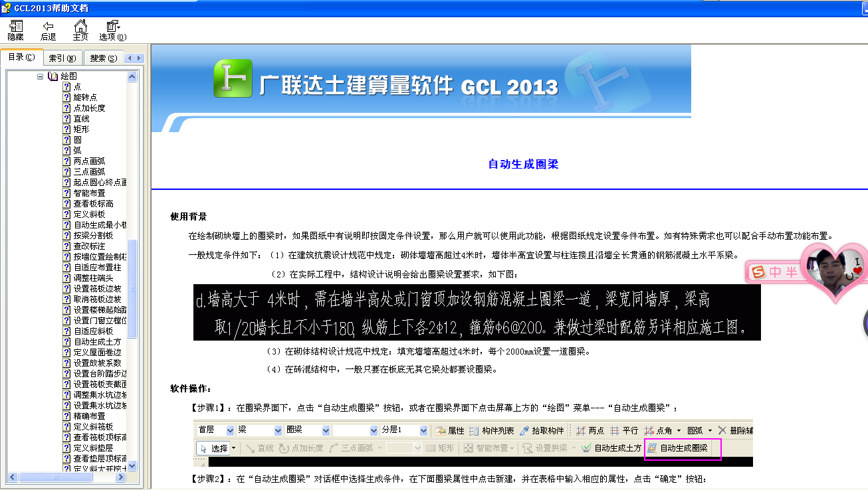The image size is (868, 490).
Task: Click the left tab-scroll arrow beside 搜索
Action: tap(130, 58)
